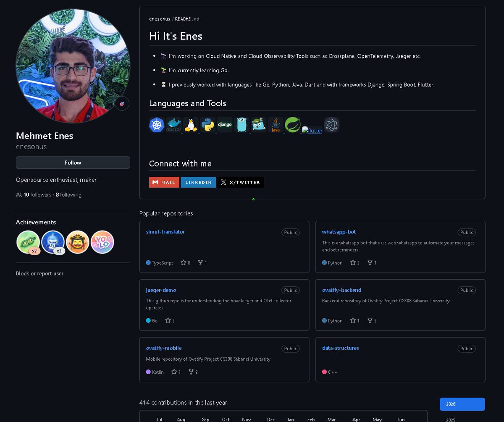Click the fork icon on whatsapp-bot
504x422 pixels.
point(370,262)
